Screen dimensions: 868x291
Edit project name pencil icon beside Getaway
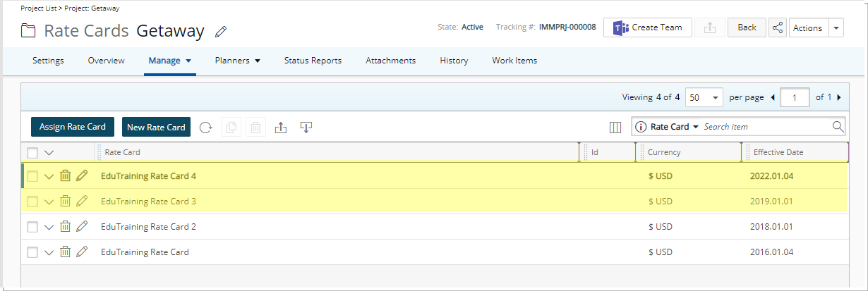tap(222, 31)
